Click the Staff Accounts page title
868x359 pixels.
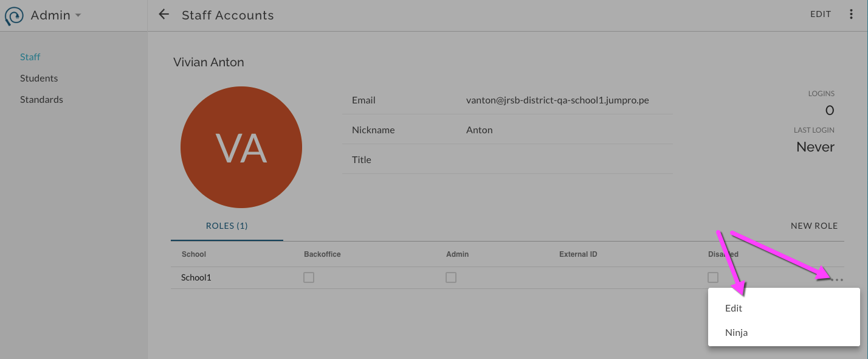point(228,15)
